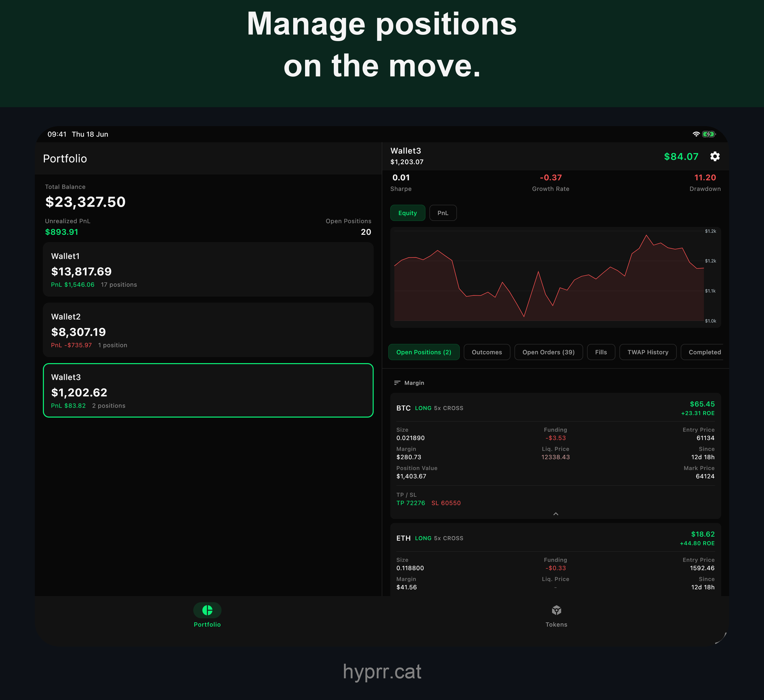Click ETH margin $41.56
Image resolution: width=764 pixels, height=700 pixels.
pyautogui.click(x=406, y=587)
